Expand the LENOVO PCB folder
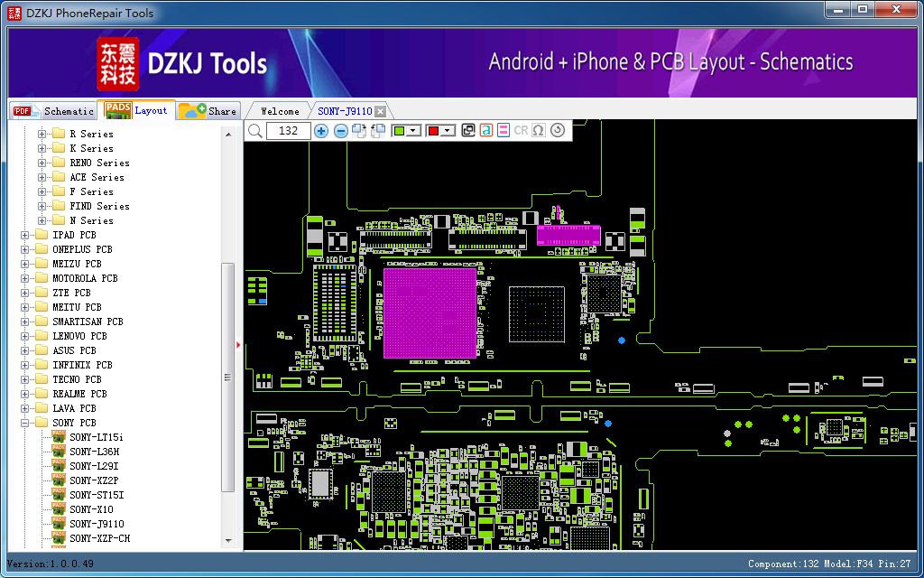Image resolution: width=924 pixels, height=578 pixels. point(24,336)
